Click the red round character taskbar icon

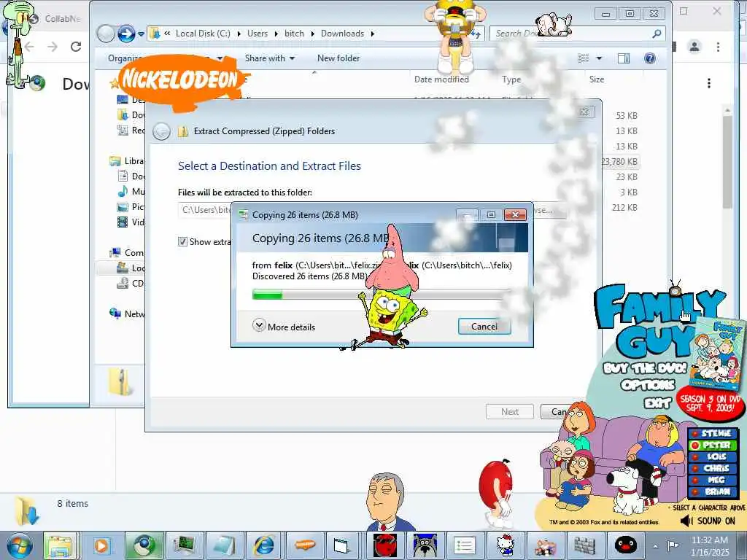[385, 545]
